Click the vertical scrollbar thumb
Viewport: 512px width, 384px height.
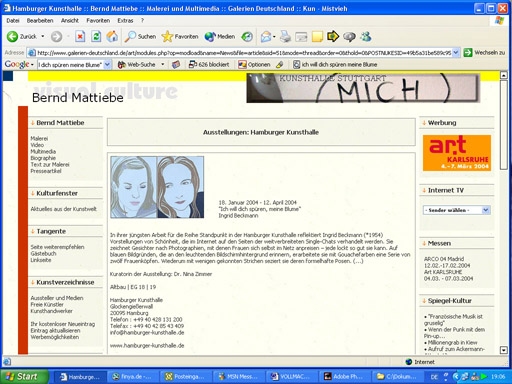[504, 125]
